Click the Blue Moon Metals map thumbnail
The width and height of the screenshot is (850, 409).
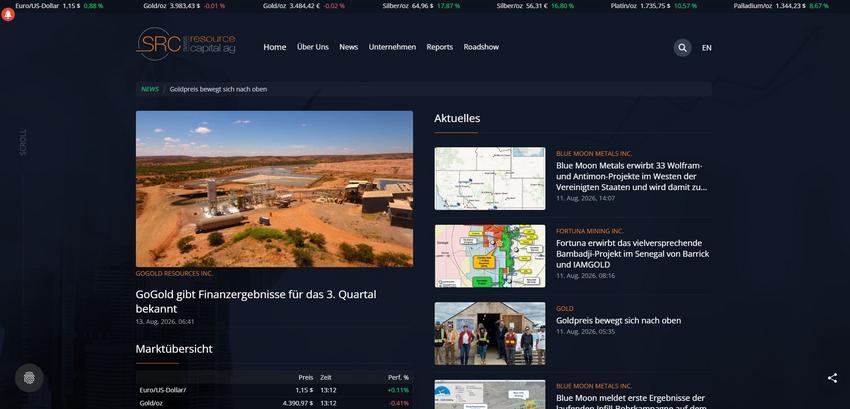click(490, 178)
